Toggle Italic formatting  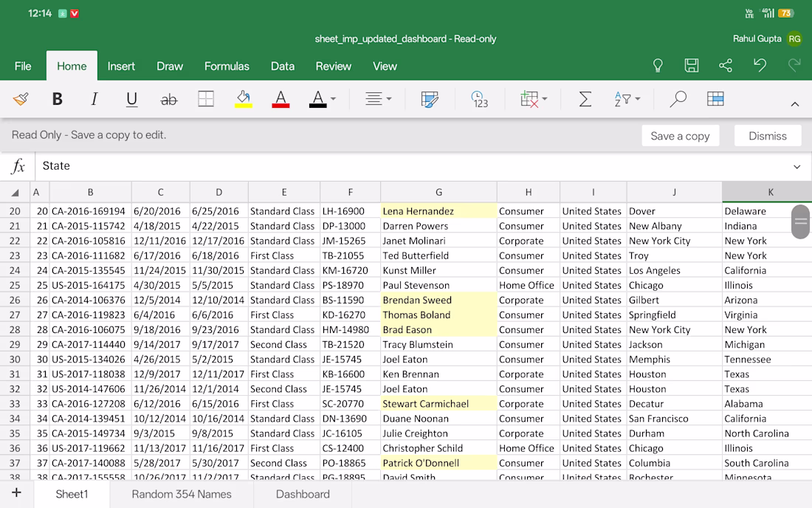[94, 99]
